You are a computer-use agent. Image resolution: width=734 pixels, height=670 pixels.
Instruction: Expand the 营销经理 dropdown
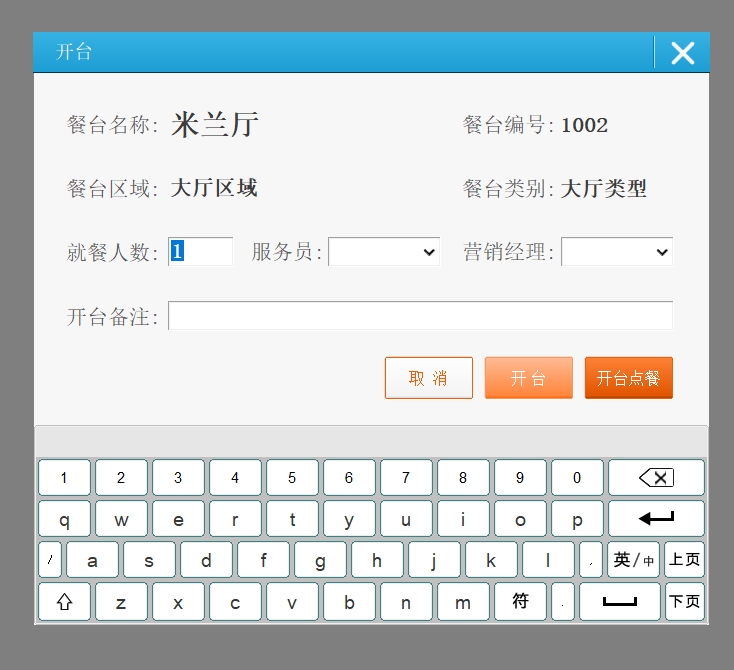tap(616, 252)
